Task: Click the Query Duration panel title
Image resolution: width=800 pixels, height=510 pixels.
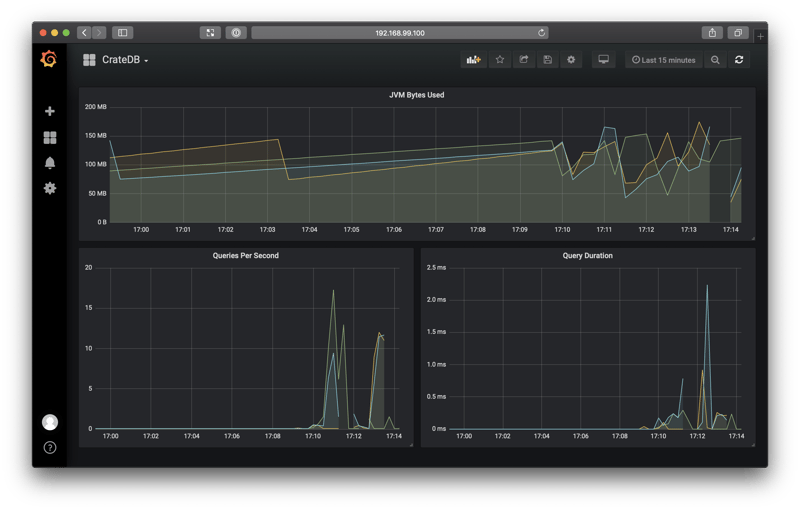Action: pyautogui.click(x=587, y=256)
